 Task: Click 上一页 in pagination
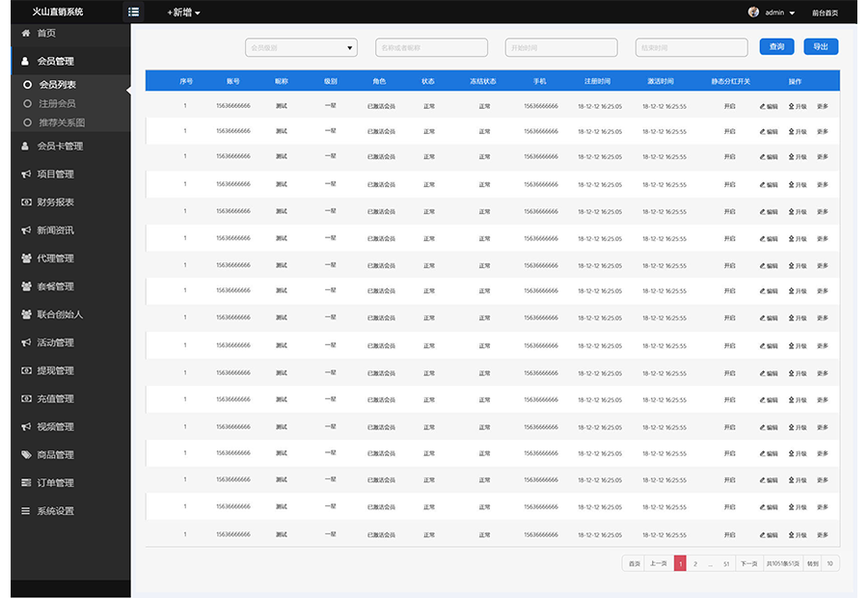(658, 563)
